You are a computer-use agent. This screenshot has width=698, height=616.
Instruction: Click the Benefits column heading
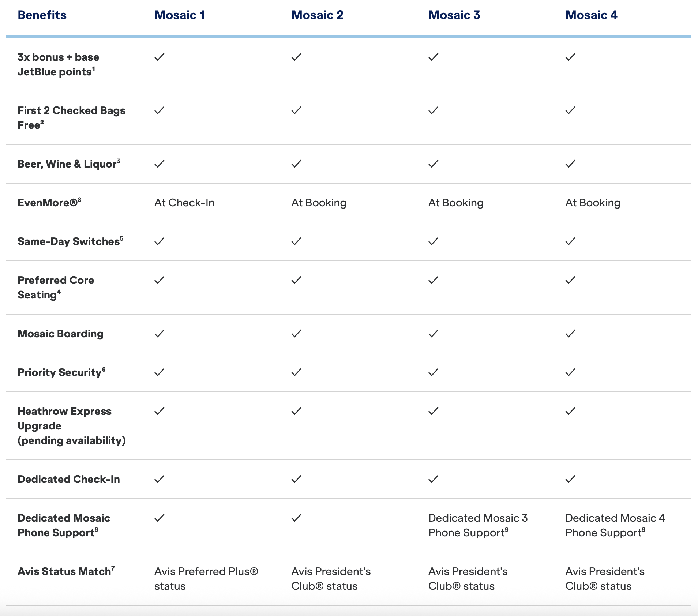(42, 15)
